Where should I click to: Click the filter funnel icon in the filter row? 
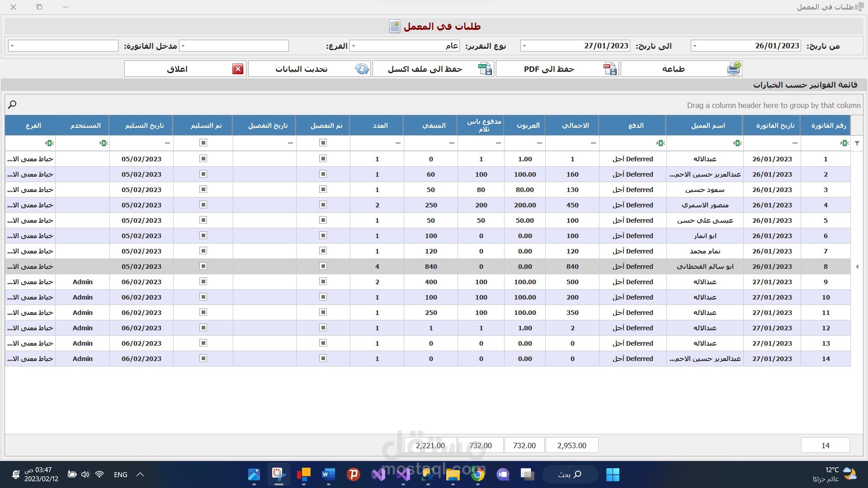857,143
